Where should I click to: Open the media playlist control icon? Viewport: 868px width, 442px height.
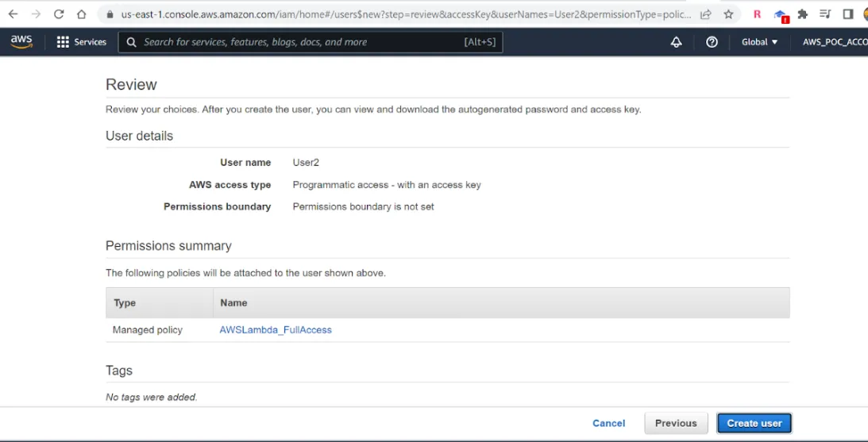825,14
